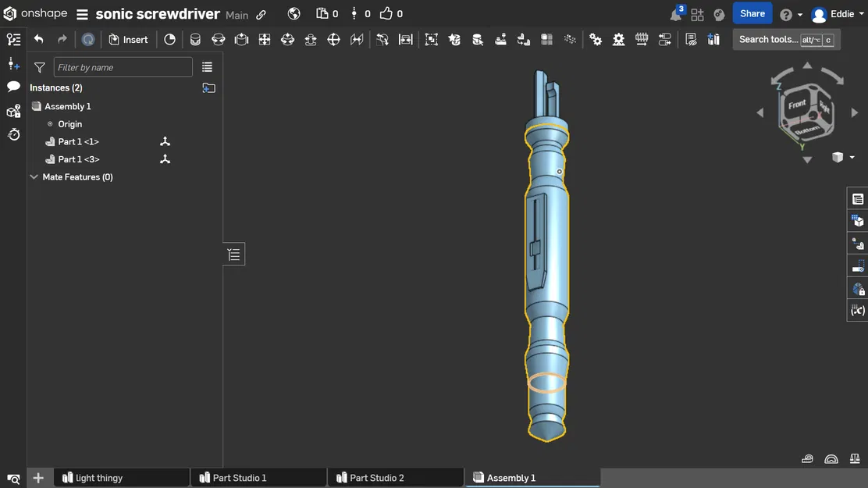Open the Eddie user account menu
The width and height of the screenshot is (868, 488).
(838, 14)
